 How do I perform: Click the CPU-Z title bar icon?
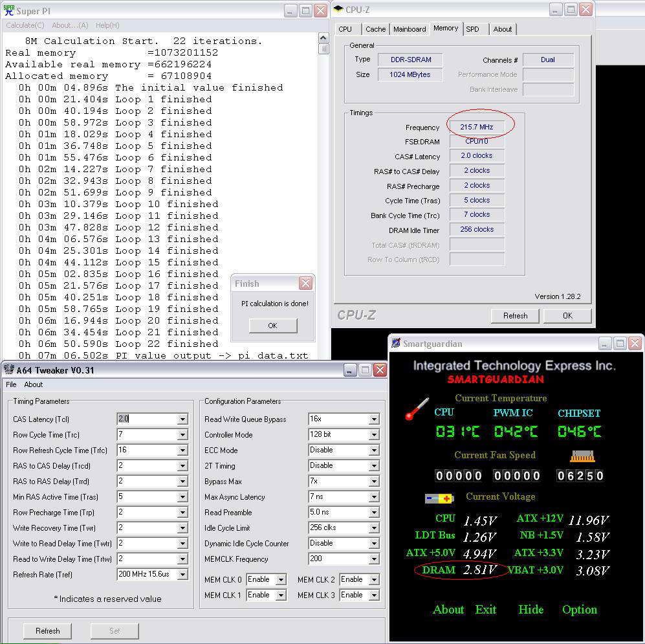pos(338,9)
